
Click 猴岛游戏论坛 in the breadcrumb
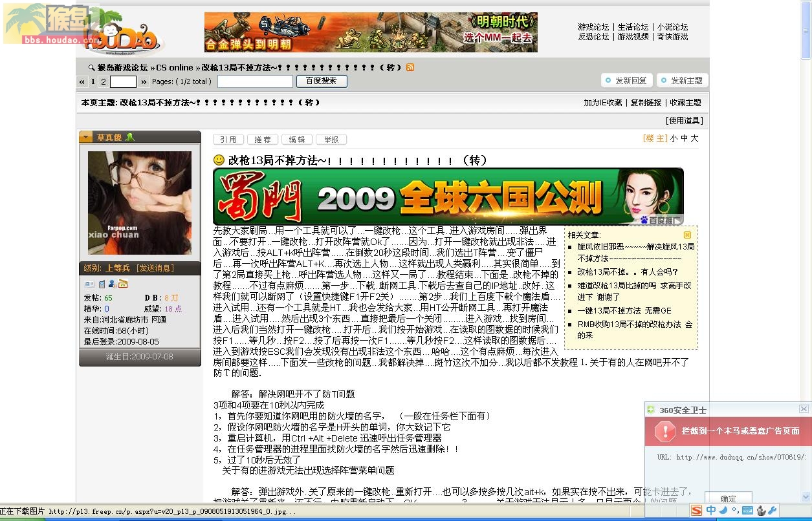(x=123, y=68)
